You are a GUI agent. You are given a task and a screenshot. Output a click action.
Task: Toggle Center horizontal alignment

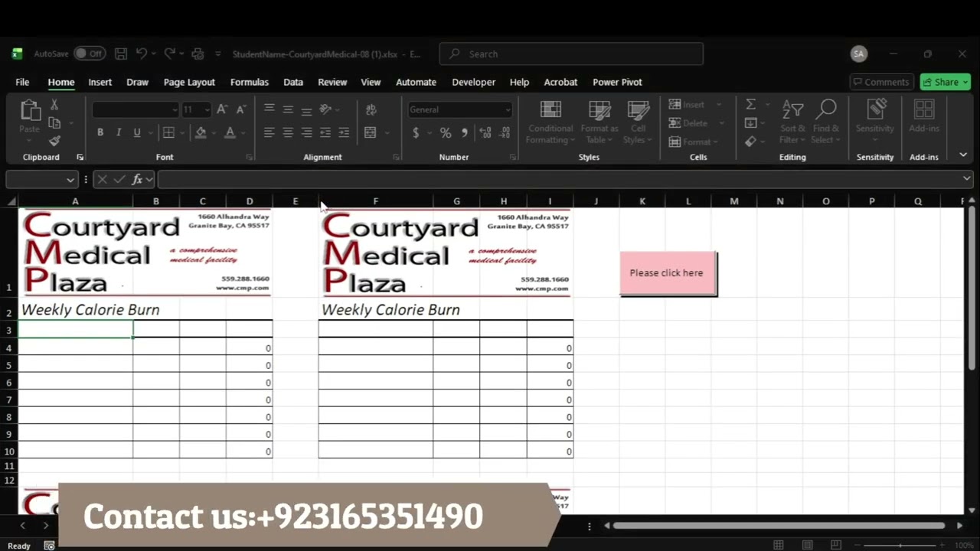[288, 132]
